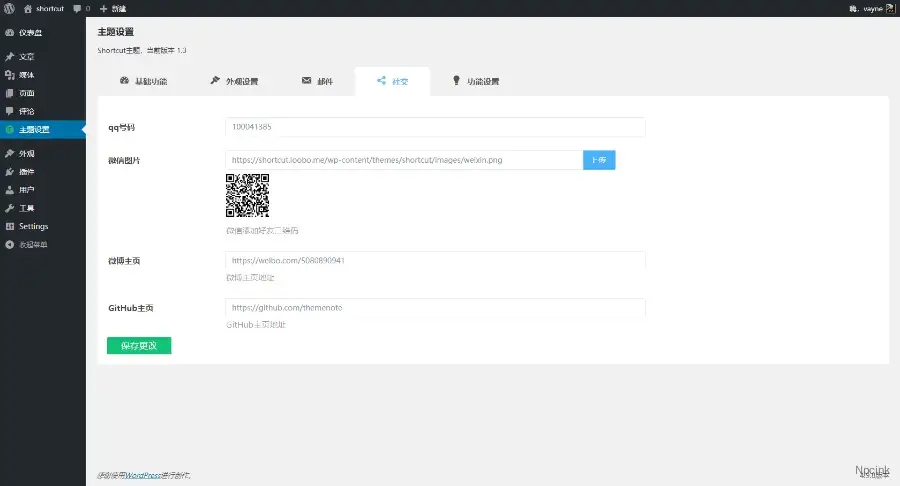Click the 微信添加好友二维码 hint text
This screenshot has width=900, height=486.
262,231
